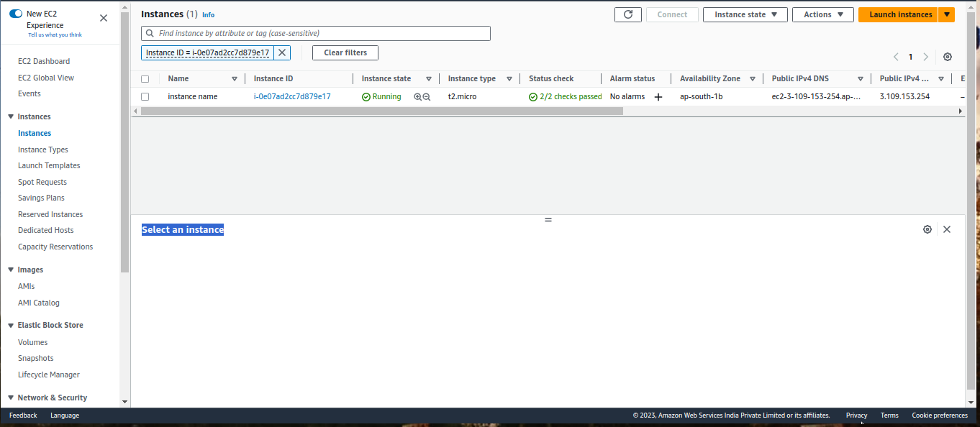Image resolution: width=980 pixels, height=427 pixels.
Task: Open the Instance state dropdown
Action: 745,14
